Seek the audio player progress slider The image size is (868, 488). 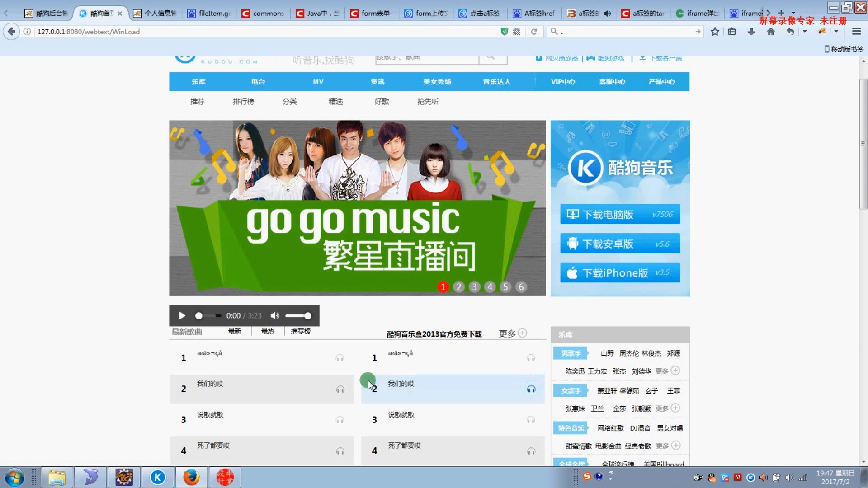208,316
